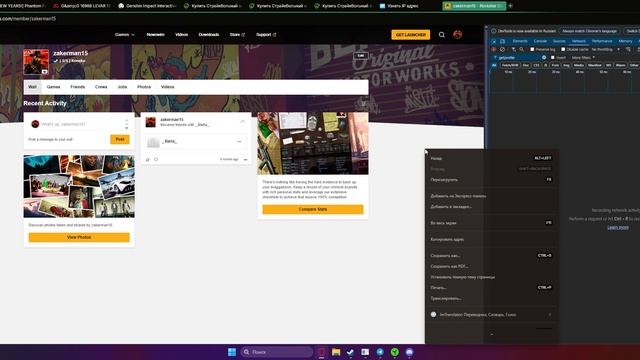This screenshot has height=360, width=640.
Task: Select the CSS request type filter
Action: click(x=536, y=65)
